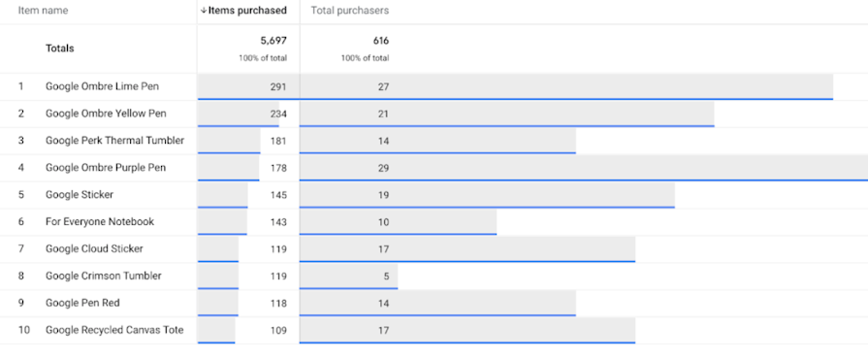Image resolution: width=868 pixels, height=359 pixels.
Task: Click the Item name column header
Action: click(x=44, y=11)
